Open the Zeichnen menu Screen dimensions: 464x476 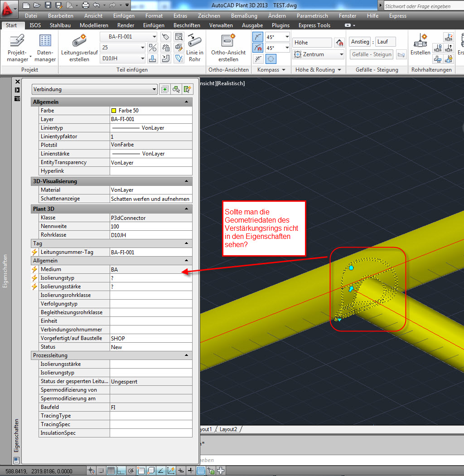tap(209, 16)
